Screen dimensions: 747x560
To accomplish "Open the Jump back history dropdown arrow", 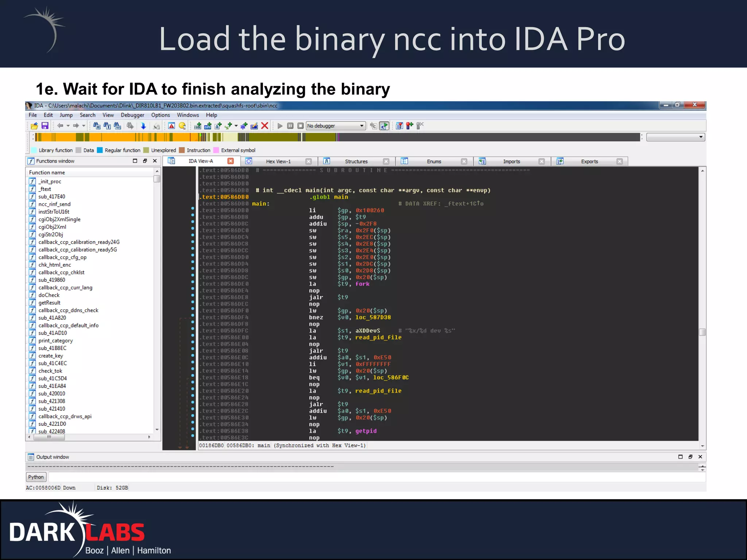I will [x=68, y=126].
